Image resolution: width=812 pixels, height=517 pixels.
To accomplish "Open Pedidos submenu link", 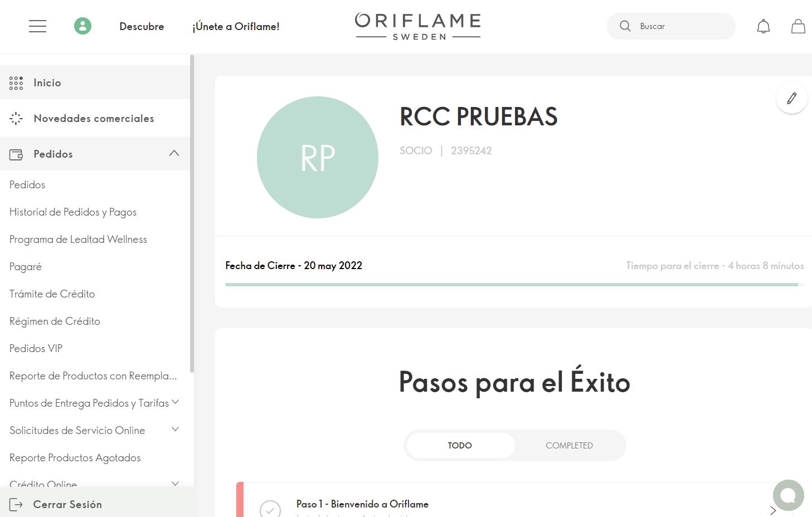I will 27,185.
